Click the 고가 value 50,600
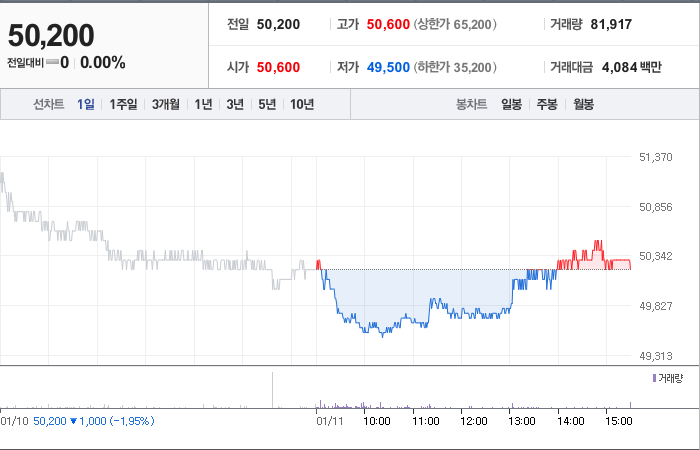 pyautogui.click(x=388, y=24)
